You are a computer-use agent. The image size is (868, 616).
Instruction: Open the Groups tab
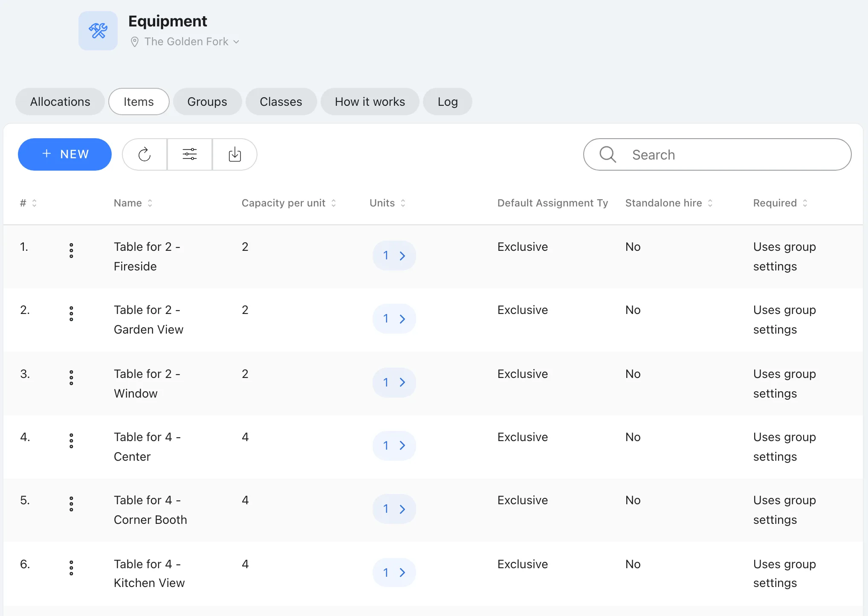pos(207,102)
